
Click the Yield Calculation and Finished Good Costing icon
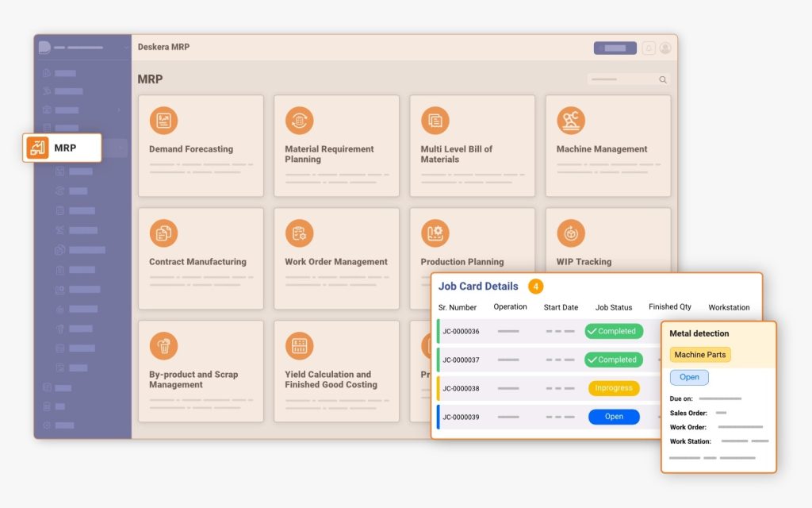pos(299,346)
